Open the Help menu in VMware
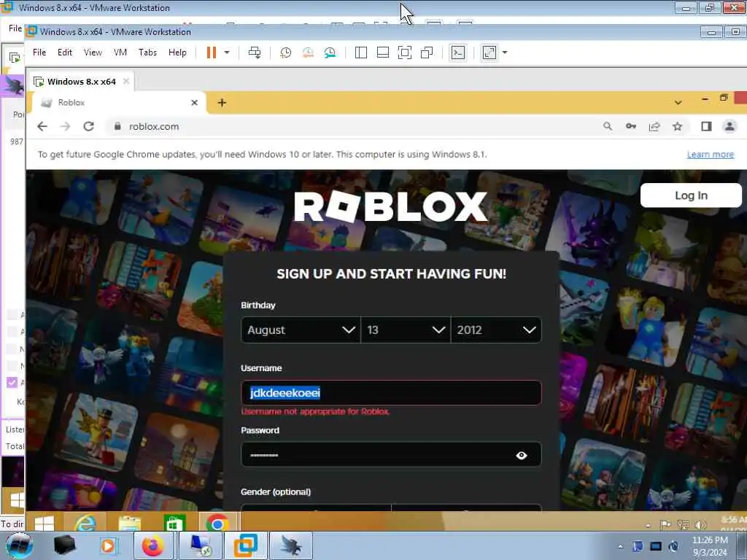This screenshot has height=560, width=747. click(177, 52)
